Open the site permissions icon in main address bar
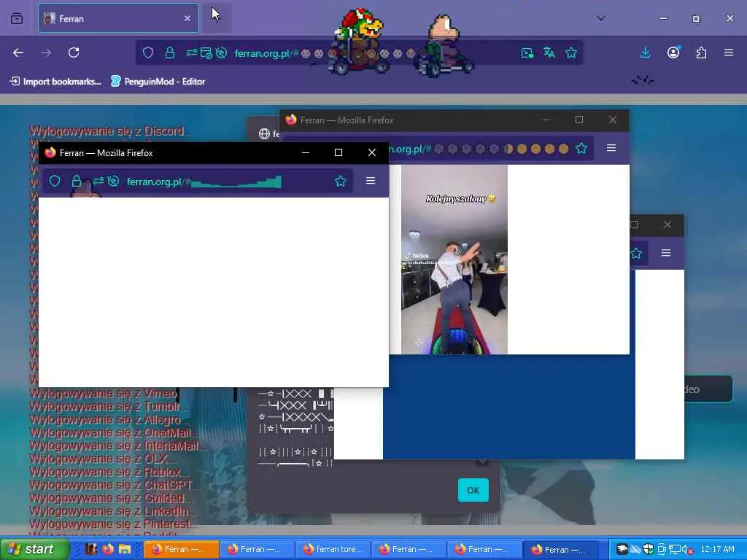The image size is (747, 560). coord(192,52)
